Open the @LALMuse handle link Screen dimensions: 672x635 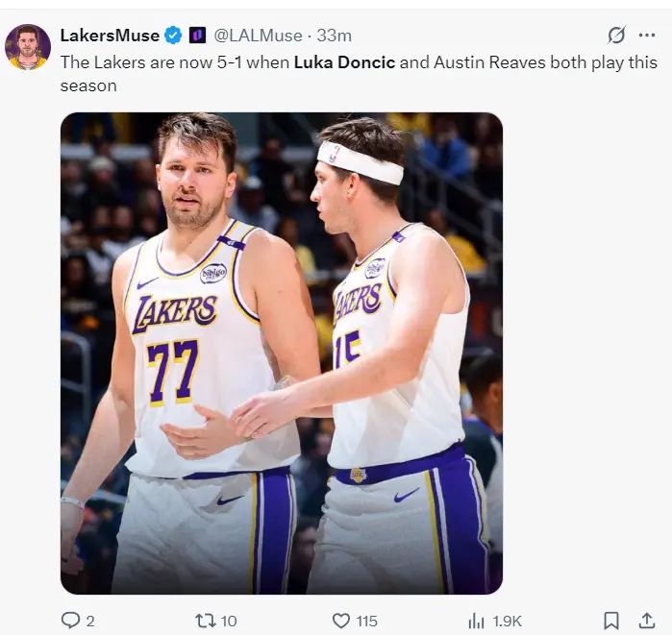[258, 36]
